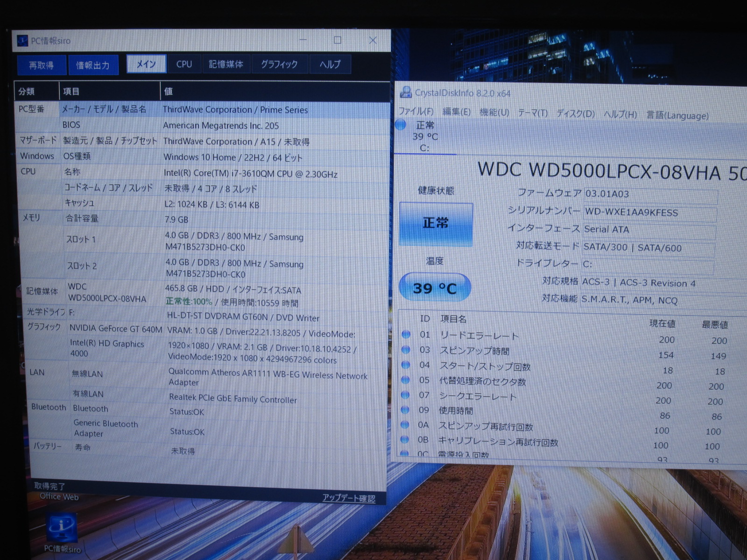747x560 pixels.
Task: Click the firmware field showing 03.01A03
Action: coord(650,195)
